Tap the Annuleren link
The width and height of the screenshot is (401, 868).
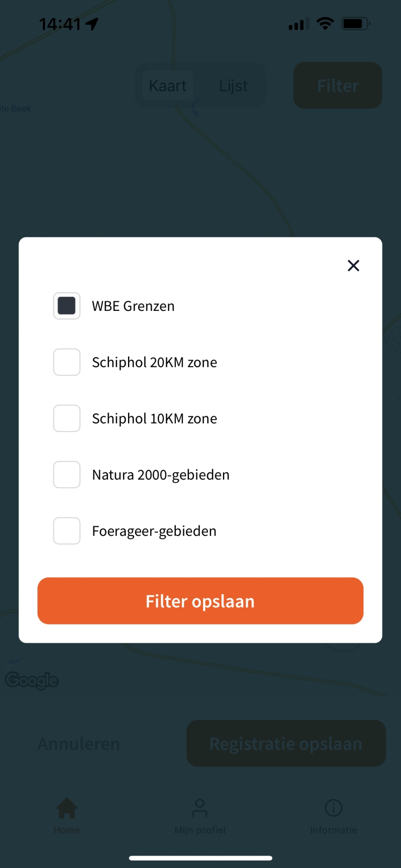(x=79, y=744)
